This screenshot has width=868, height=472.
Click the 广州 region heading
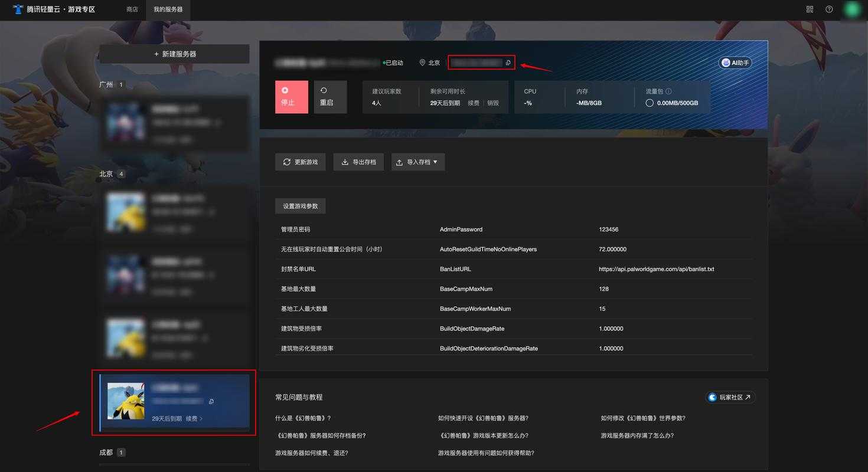pos(106,84)
